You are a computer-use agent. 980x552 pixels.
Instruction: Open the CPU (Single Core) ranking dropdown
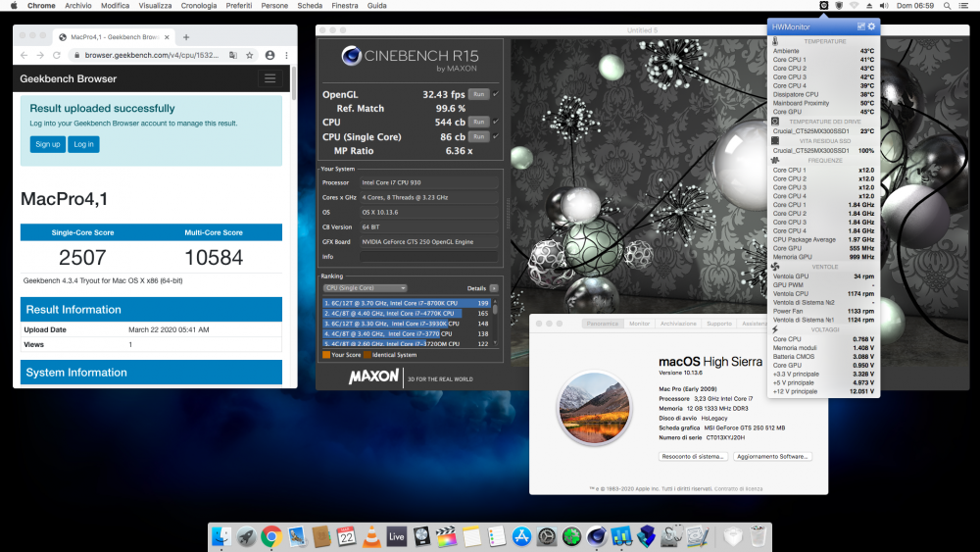(365, 288)
